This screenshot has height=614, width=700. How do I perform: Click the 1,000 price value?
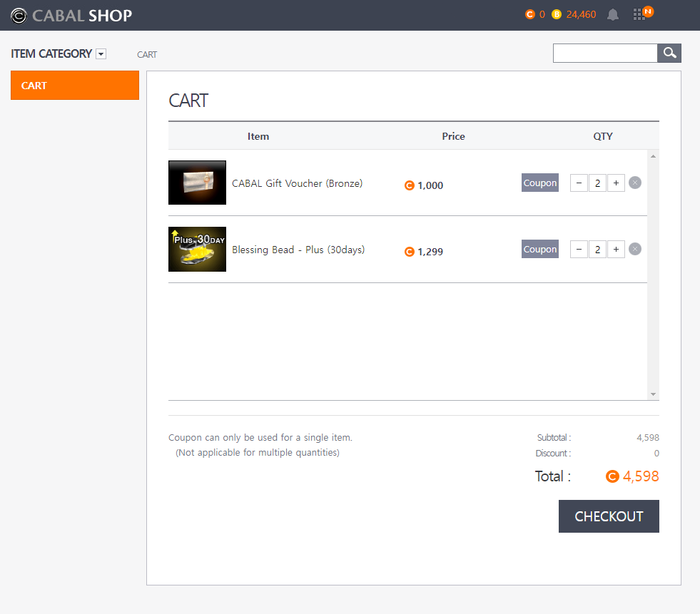430,185
